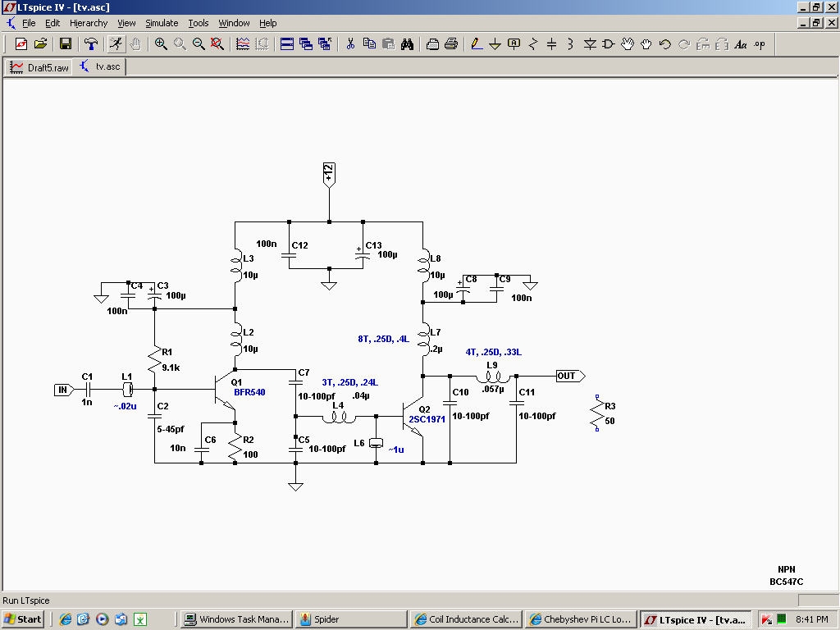Place a Ground symbol tool
This screenshot has width=840, height=630.
495,44
